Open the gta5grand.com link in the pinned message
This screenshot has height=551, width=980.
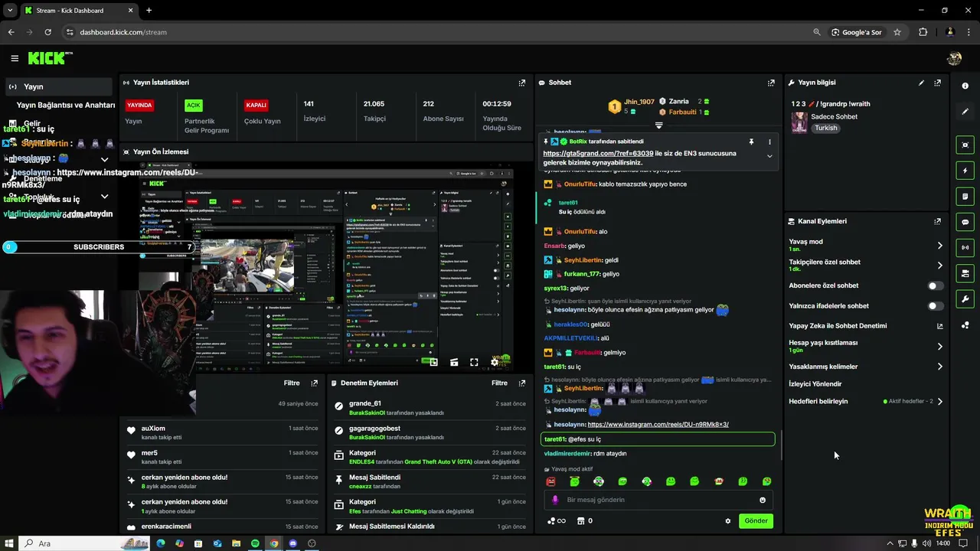(x=598, y=153)
